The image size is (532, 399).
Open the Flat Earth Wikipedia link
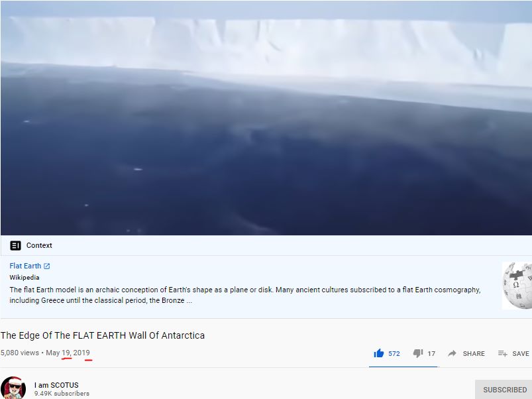[x=25, y=266]
